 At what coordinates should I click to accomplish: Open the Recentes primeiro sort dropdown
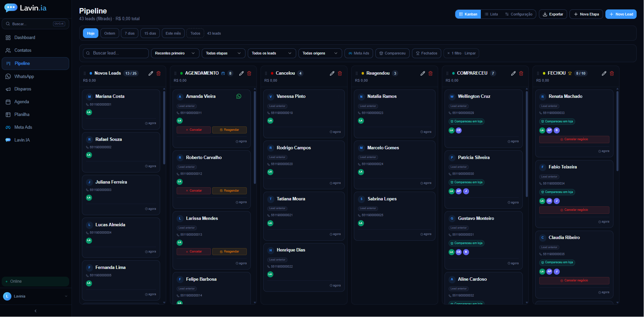click(x=175, y=53)
